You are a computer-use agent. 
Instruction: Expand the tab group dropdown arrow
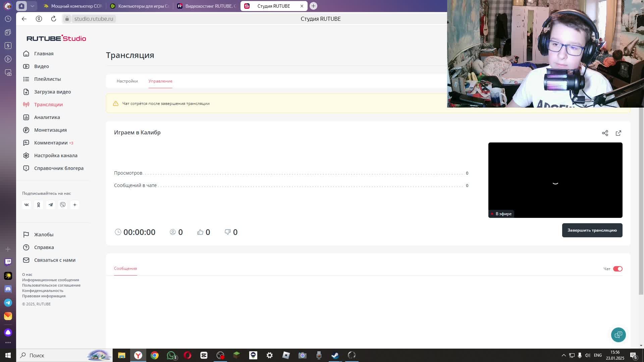(x=32, y=6)
